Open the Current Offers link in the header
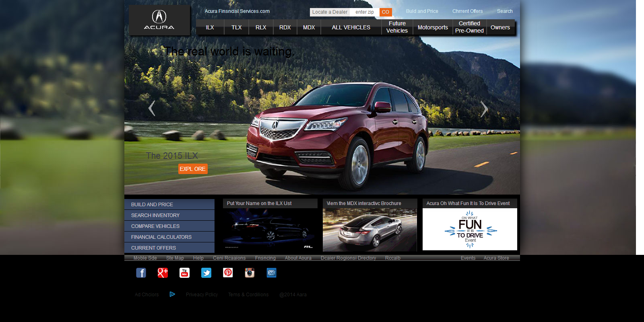The height and width of the screenshot is (322, 644). click(467, 11)
